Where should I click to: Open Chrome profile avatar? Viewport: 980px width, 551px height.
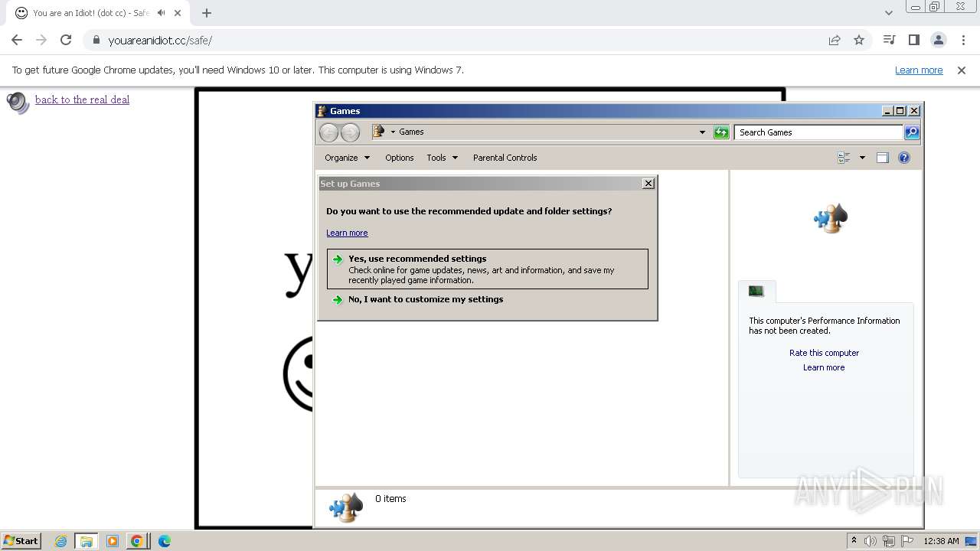click(x=939, y=40)
